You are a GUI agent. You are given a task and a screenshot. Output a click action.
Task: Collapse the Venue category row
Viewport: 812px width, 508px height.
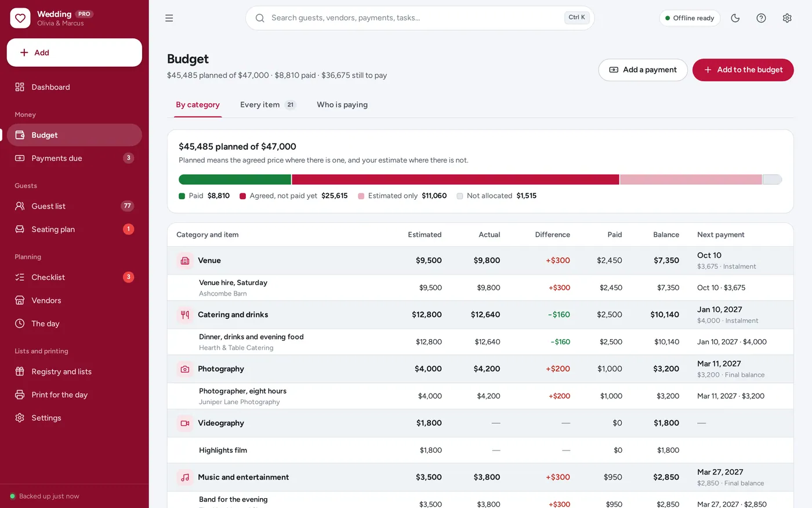[480, 261]
